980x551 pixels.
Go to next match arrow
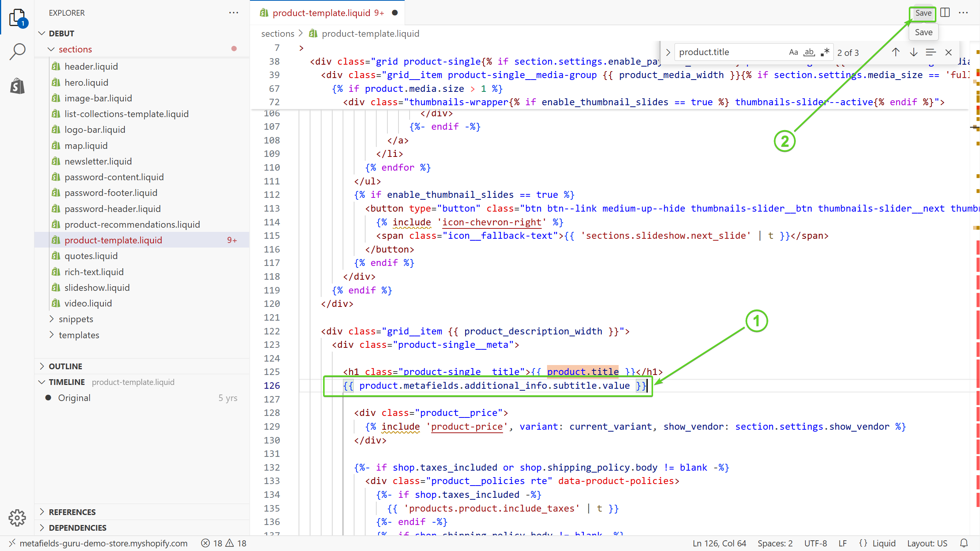pyautogui.click(x=913, y=52)
